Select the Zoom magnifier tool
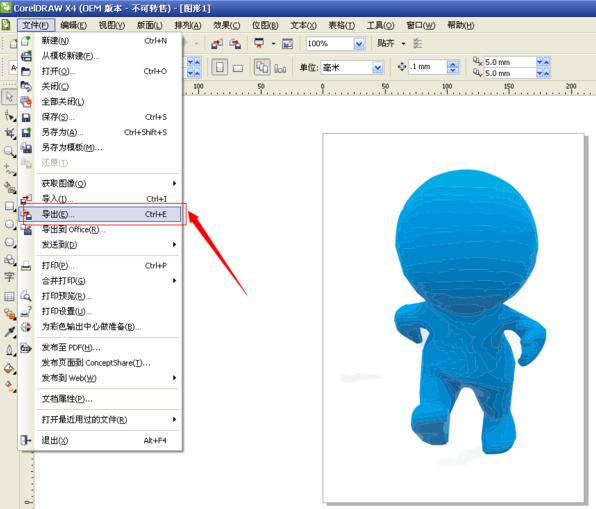Viewport: 596px width, 509px height. pos(9,152)
